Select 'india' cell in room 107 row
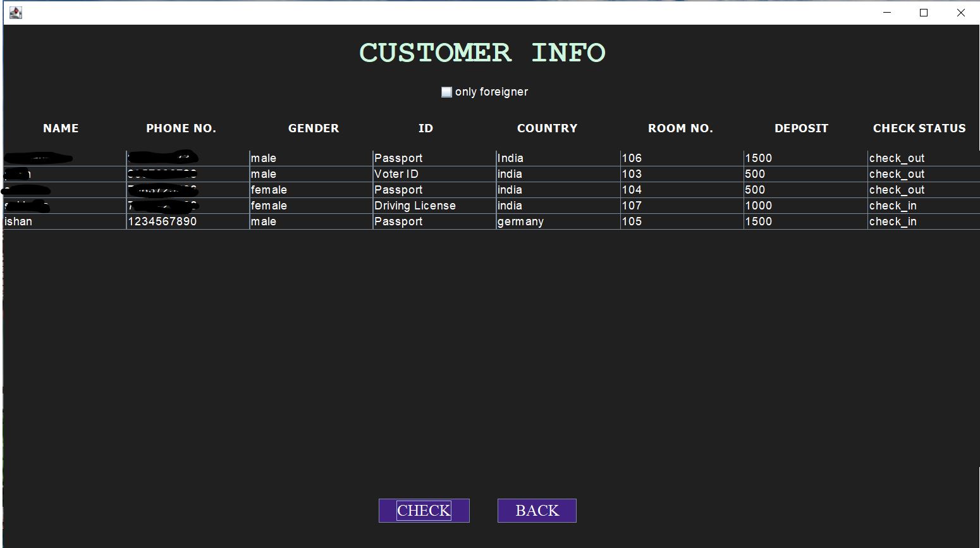 (x=558, y=206)
